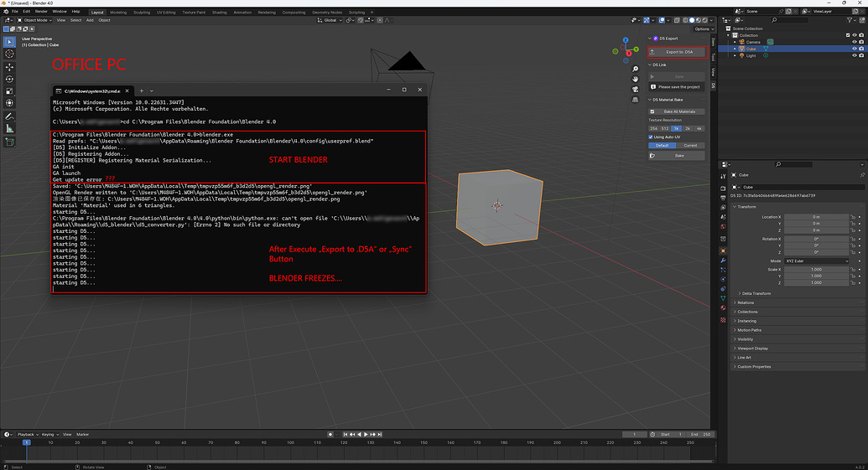Select the Transform tool
868x470 pixels.
click(x=9, y=103)
